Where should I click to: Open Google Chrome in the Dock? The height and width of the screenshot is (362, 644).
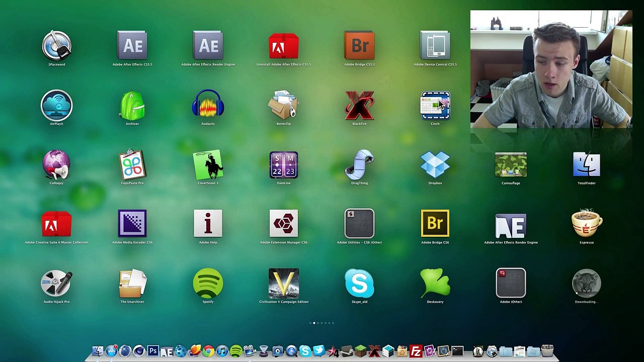[208, 351]
